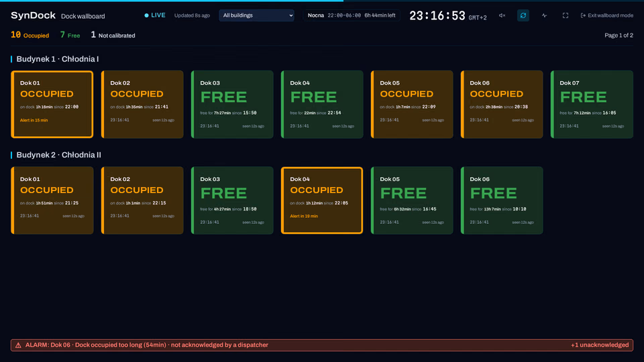Open Budynek 1 Dok 03 free card
The height and width of the screenshot is (362, 644).
pyautogui.click(x=232, y=105)
